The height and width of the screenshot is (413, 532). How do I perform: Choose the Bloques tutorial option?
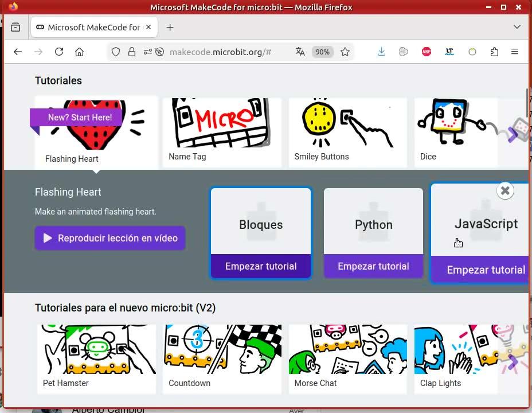tap(261, 221)
